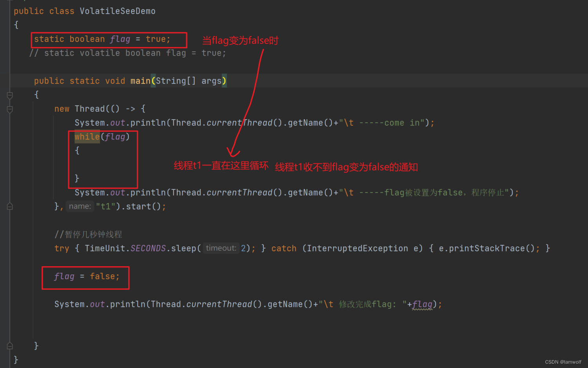Image resolution: width=588 pixels, height=368 pixels.
Task: Click the 'name:' parameter hint
Action: point(80,206)
